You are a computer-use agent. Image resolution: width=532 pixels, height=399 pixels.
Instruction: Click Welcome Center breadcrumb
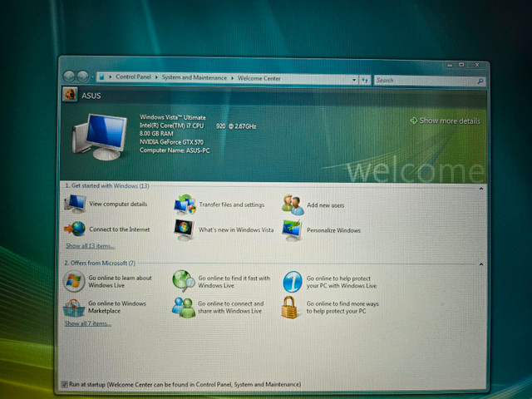tap(259, 78)
